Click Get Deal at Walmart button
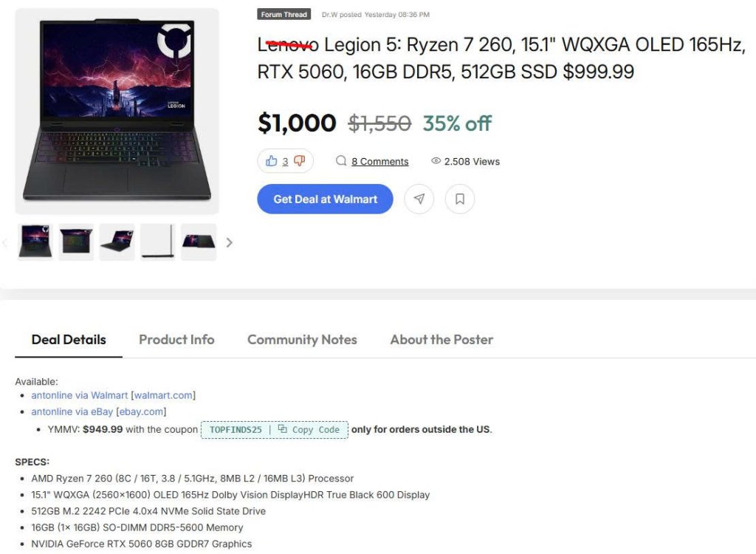Image resolution: width=756 pixels, height=554 pixels. click(325, 199)
